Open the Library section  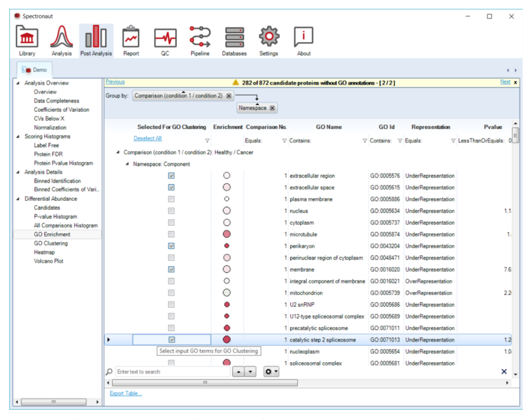[x=27, y=41]
